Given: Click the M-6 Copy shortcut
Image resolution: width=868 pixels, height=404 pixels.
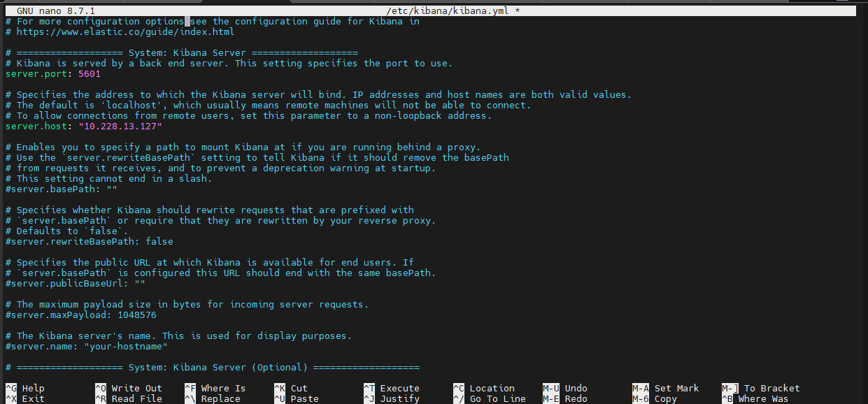Looking at the screenshot, I should point(655,399).
